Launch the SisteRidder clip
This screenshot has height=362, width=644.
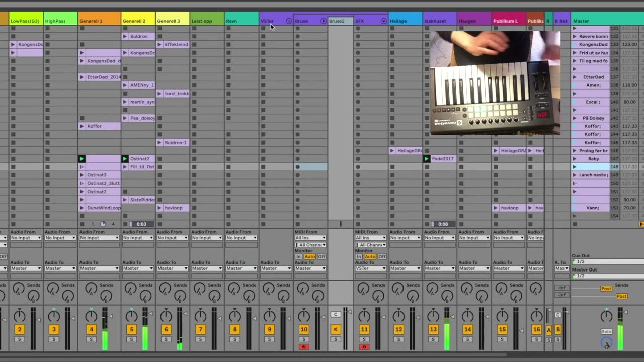coord(125,200)
